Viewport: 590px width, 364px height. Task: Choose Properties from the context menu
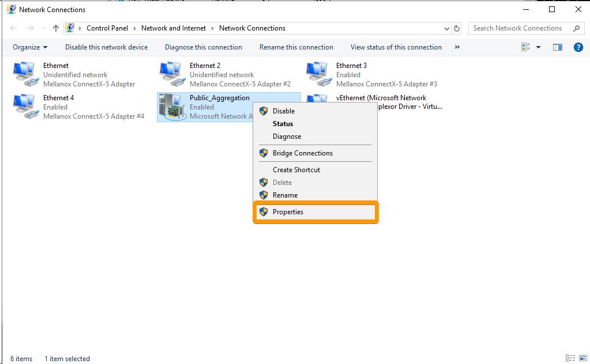[287, 211]
